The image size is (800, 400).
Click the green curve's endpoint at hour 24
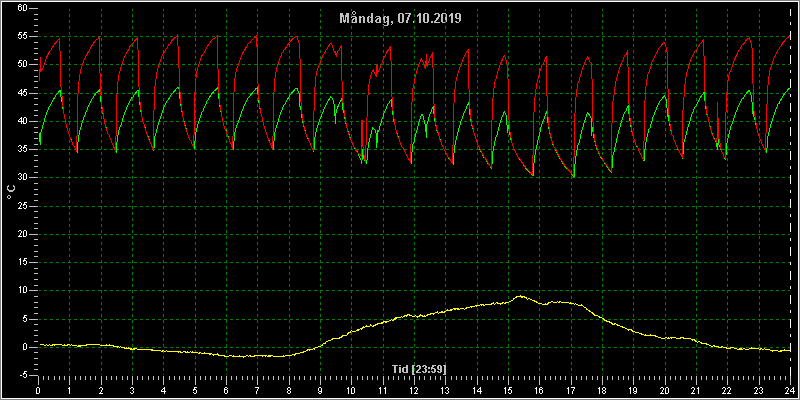(789, 88)
